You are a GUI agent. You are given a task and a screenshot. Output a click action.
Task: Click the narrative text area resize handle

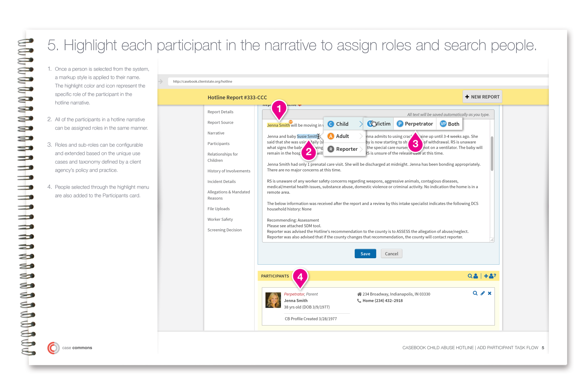(492, 240)
